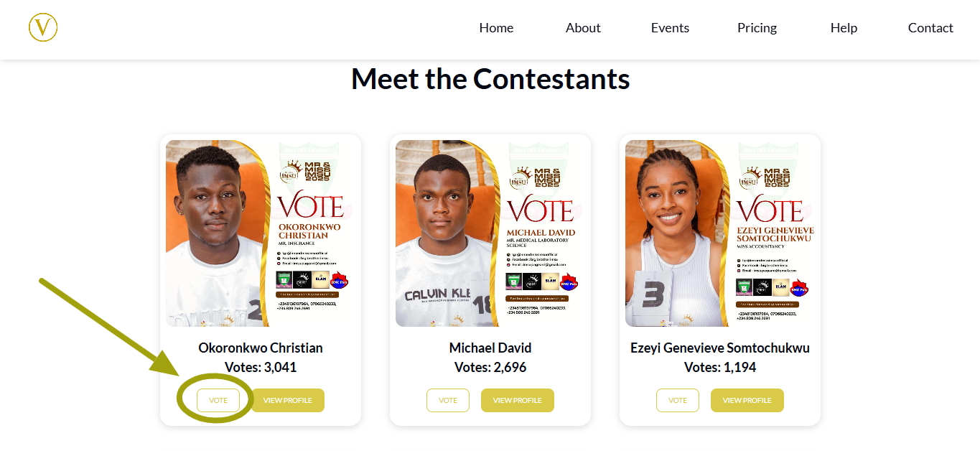This screenshot has height=451, width=980.
Task: View Michael David's profile
Action: (x=518, y=401)
